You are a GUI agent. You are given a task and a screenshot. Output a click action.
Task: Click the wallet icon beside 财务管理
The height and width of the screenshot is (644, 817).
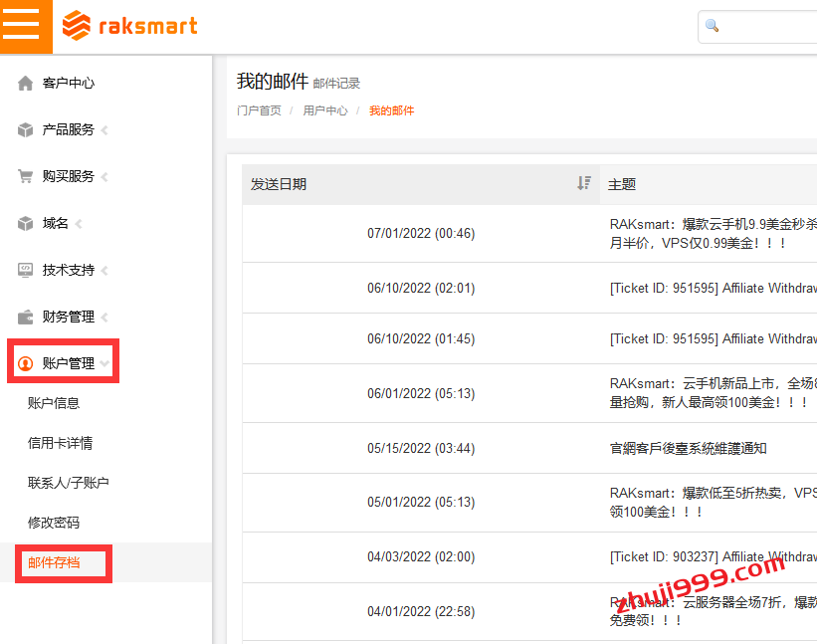coord(25,317)
